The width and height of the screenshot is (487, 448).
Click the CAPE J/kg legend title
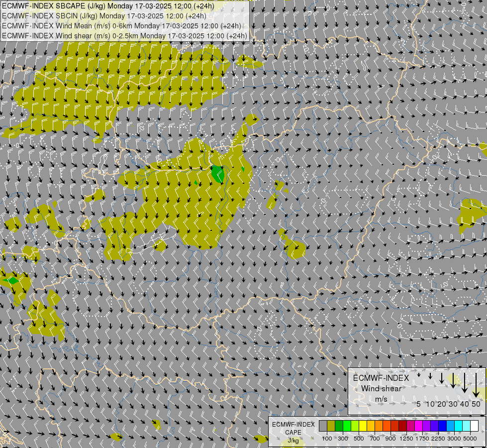(x=293, y=433)
